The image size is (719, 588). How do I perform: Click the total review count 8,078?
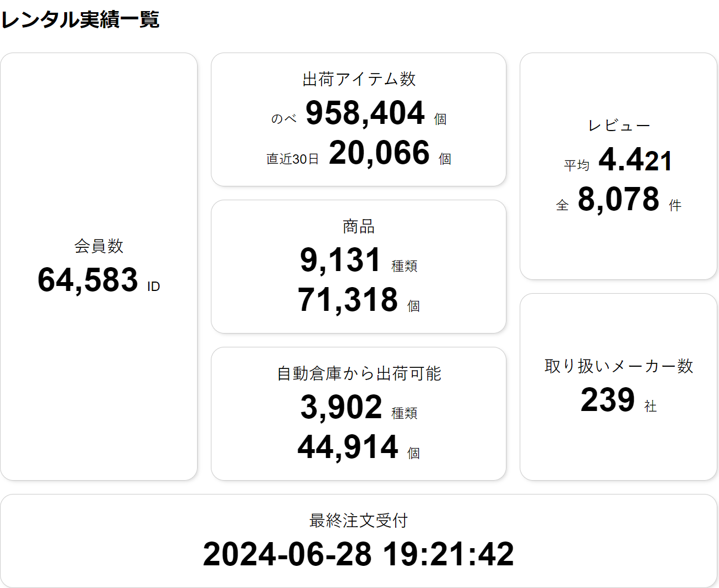(618, 199)
